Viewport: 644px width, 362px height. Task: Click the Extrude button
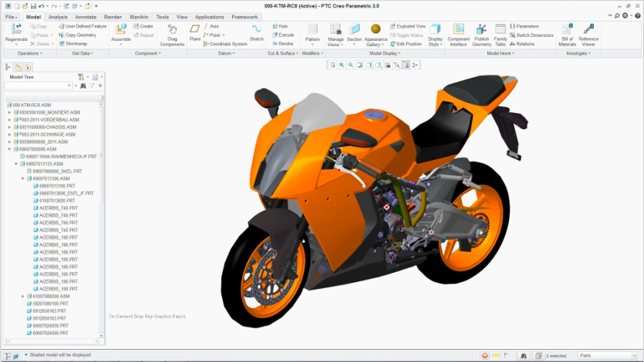(x=283, y=35)
